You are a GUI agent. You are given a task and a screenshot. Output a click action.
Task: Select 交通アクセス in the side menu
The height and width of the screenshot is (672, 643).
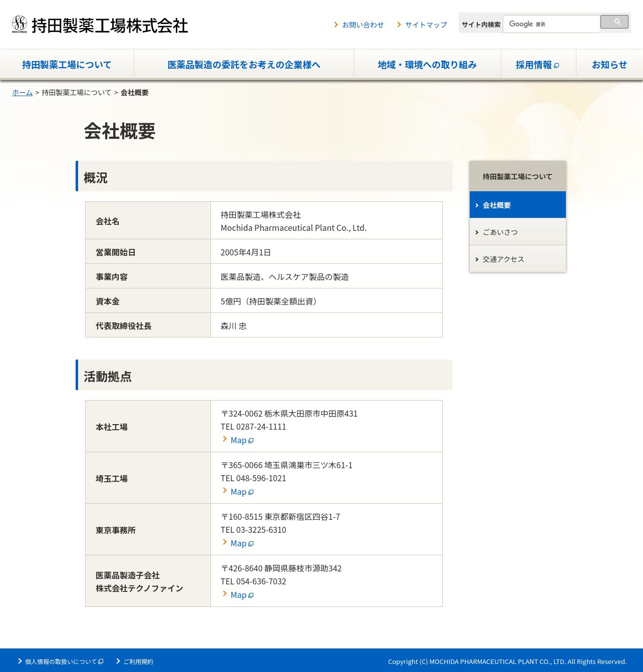518,259
